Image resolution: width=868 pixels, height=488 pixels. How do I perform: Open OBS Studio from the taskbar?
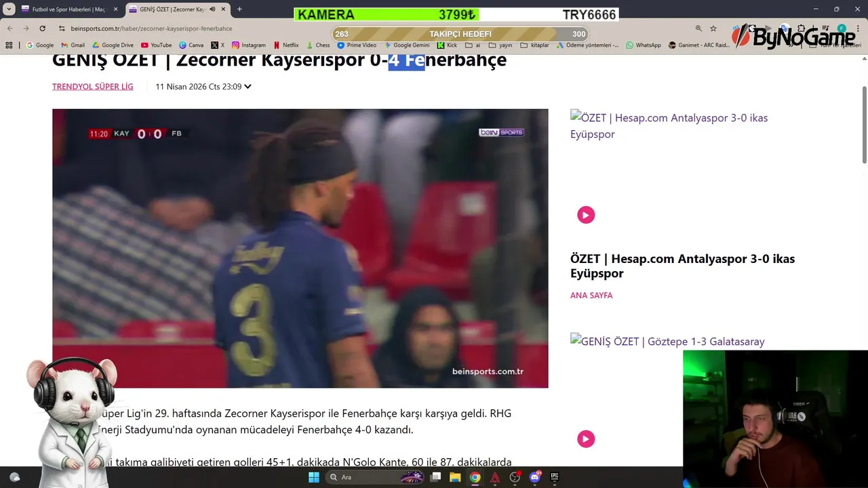coord(515,477)
